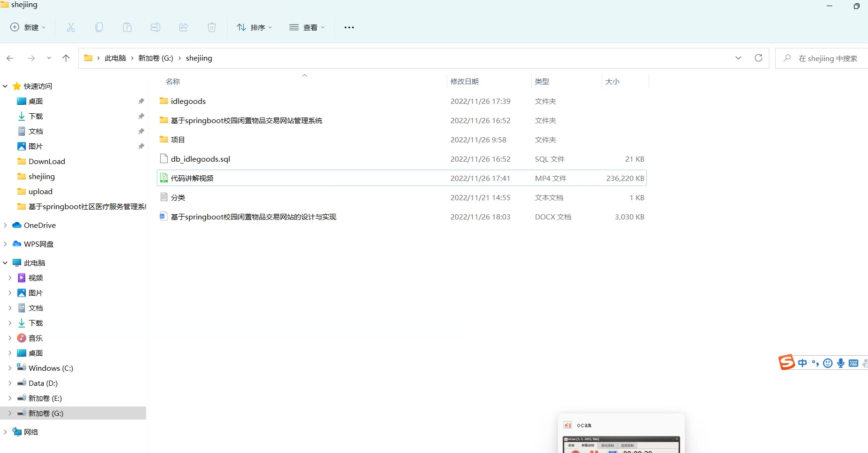Click the Copy icon in toolbar
Image resolution: width=868 pixels, height=453 pixels.
pyautogui.click(x=99, y=28)
